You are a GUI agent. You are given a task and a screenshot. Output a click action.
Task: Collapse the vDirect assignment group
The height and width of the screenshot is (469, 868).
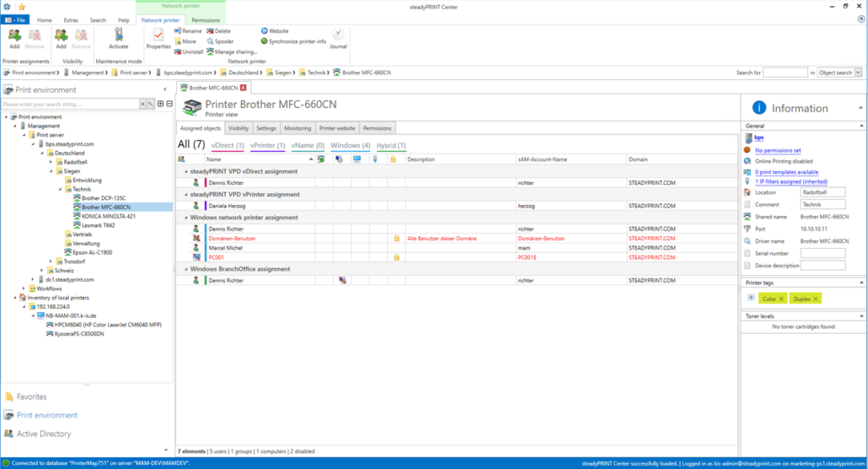(186, 171)
